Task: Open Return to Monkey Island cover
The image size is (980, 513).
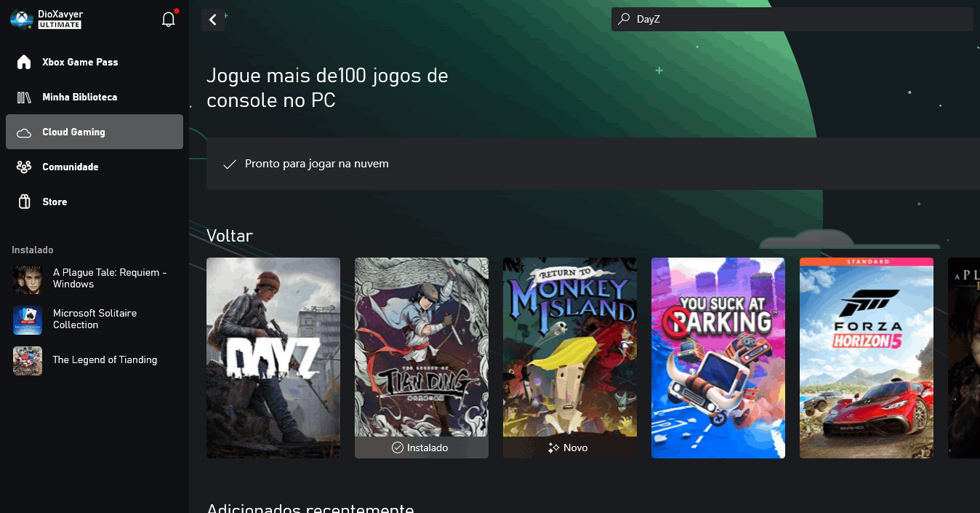Action: (570, 358)
